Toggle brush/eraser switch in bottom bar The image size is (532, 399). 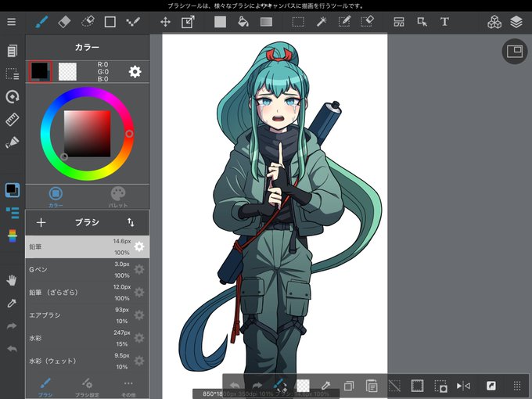[280, 386]
